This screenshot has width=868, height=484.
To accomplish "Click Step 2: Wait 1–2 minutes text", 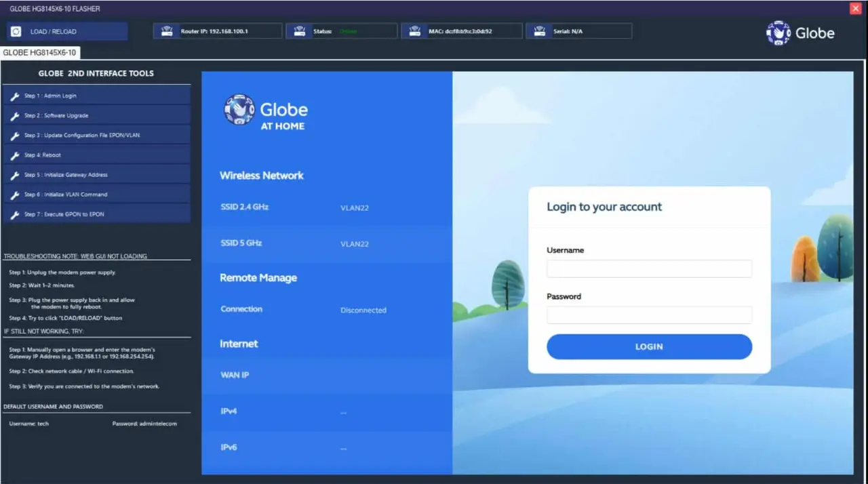I will point(42,285).
